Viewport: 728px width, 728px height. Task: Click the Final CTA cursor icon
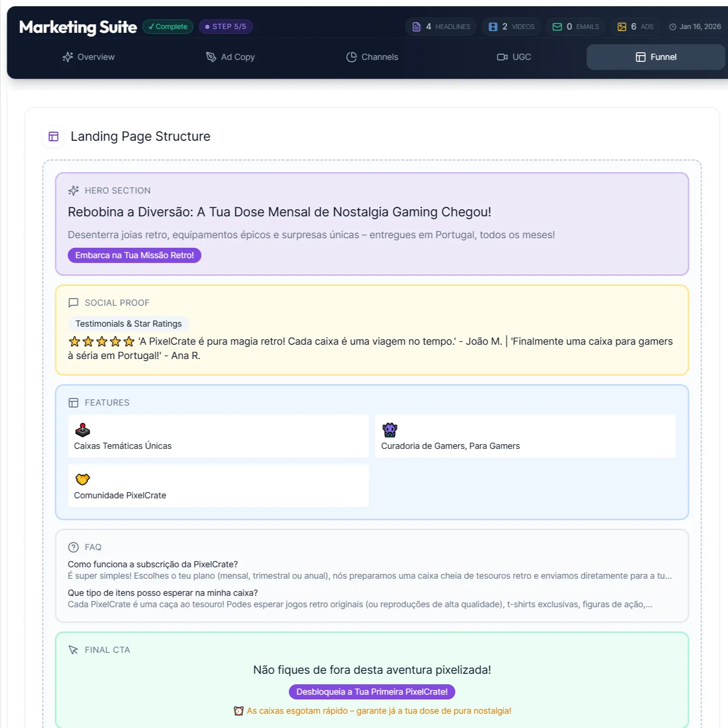pos(74,650)
